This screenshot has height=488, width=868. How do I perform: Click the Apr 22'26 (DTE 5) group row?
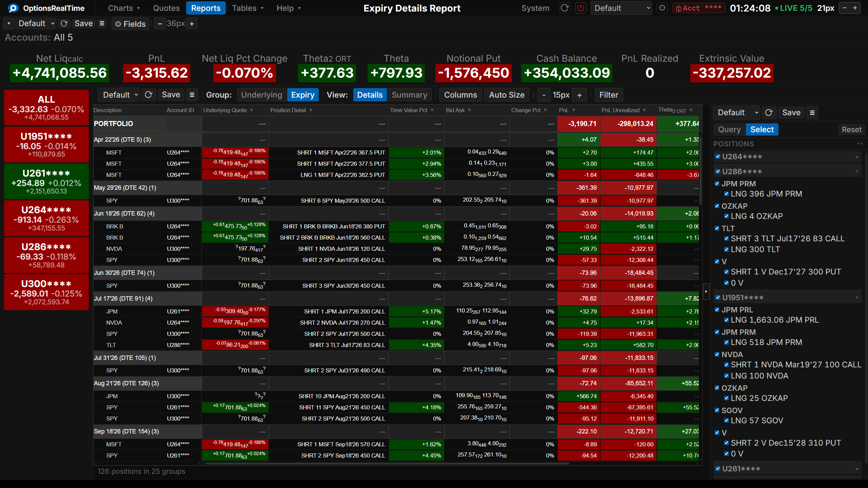click(396, 140)
